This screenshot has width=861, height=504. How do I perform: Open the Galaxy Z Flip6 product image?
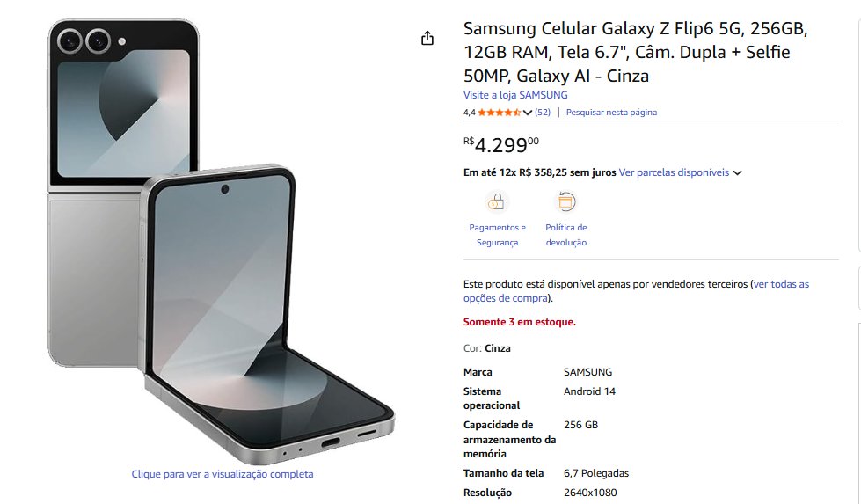[x=221, y=242]
